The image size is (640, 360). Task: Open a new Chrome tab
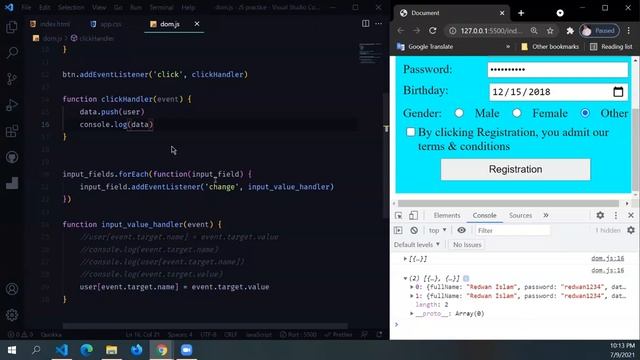521,13
